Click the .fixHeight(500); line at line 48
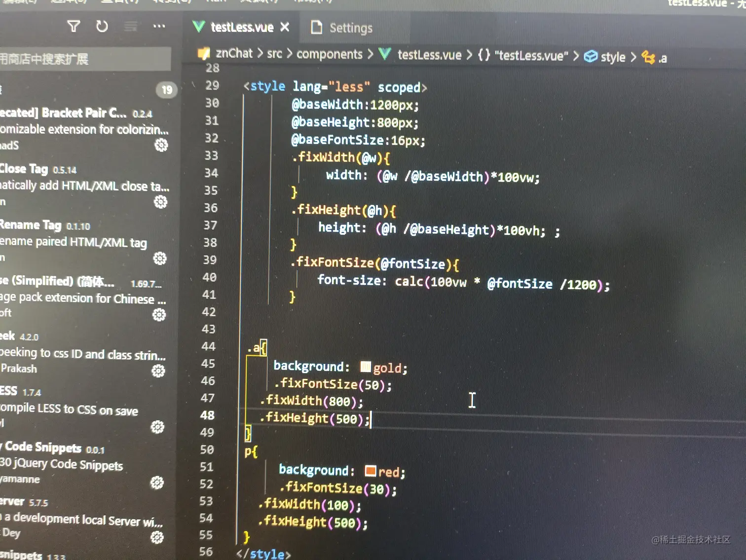 pyautogui.click(x=314, y=418)
